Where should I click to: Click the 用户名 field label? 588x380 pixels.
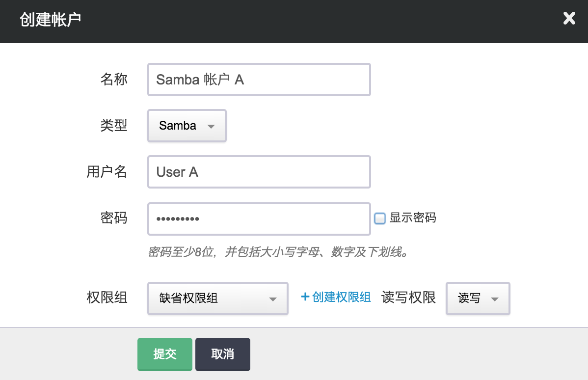click(x=107, y=172)
